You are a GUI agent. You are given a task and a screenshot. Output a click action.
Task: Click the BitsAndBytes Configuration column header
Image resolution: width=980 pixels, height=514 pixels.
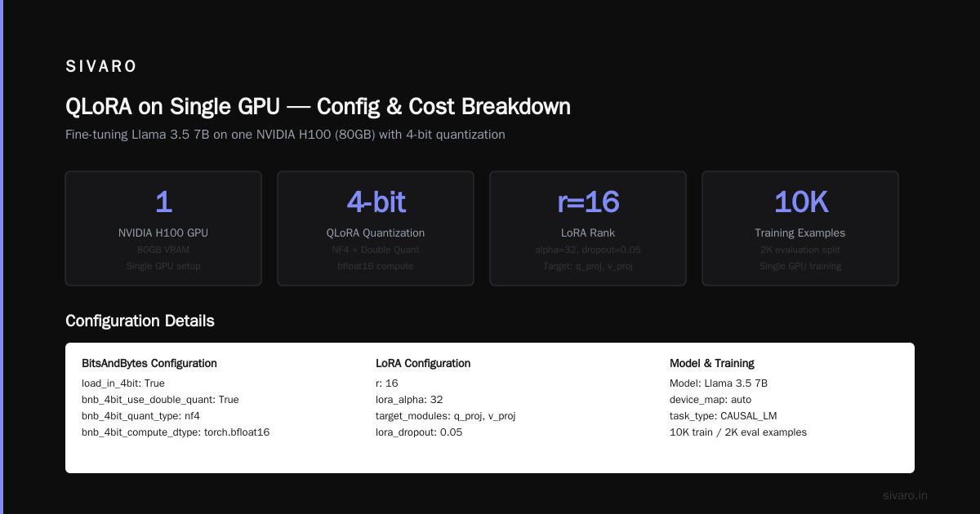149,363
